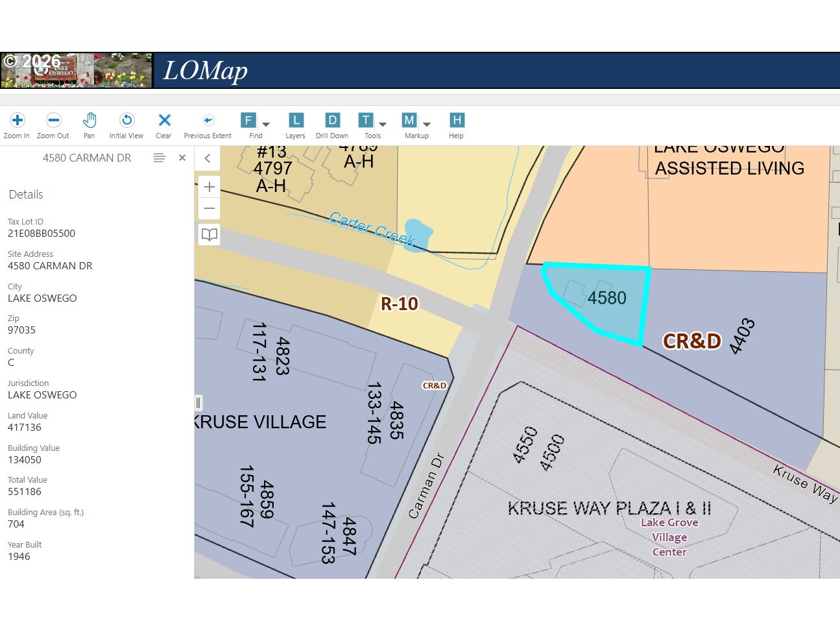
Task: Click the Site Address value 4580 CARMAN DR
Action: tap(50, 266)
